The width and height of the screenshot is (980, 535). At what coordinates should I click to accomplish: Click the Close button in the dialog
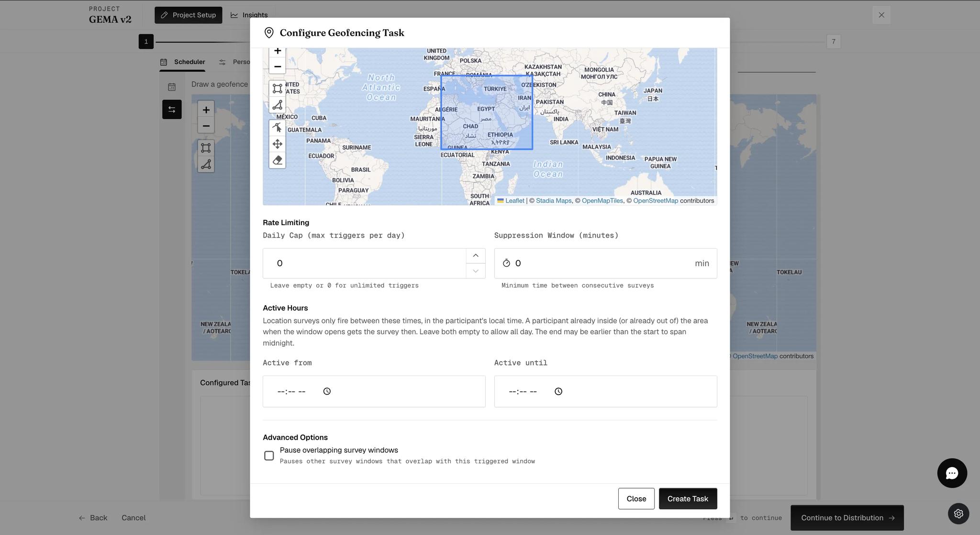pyautogui.click(x=636, y=499)
